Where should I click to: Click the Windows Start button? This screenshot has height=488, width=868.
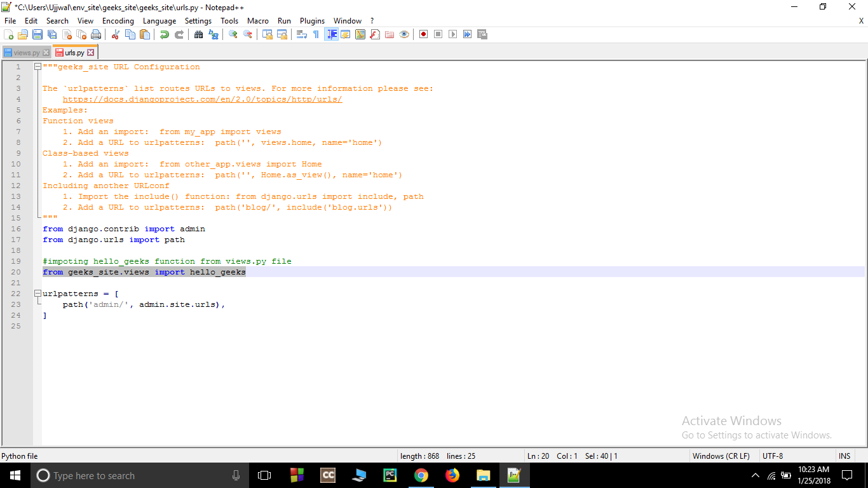point(15,475)
